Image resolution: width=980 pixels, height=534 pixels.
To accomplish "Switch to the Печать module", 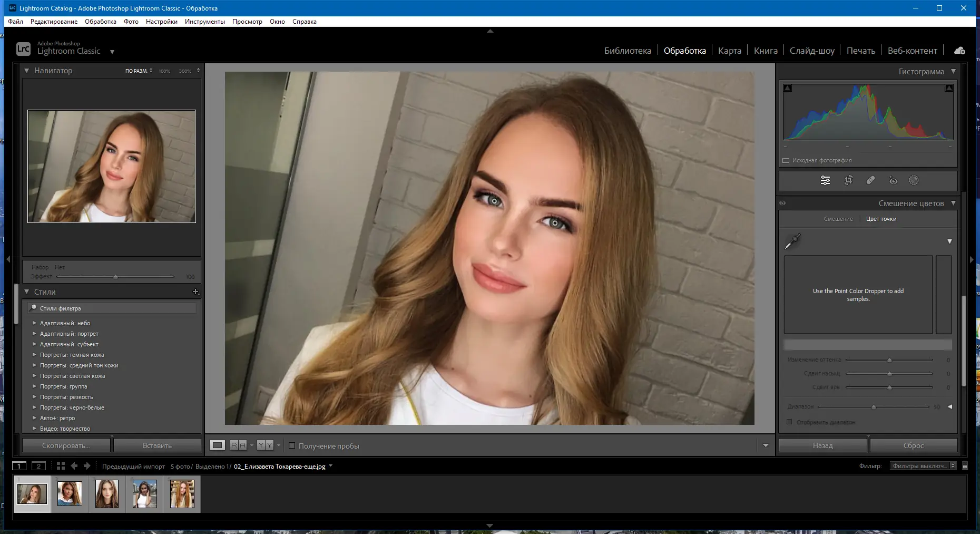I will point(861,51).
